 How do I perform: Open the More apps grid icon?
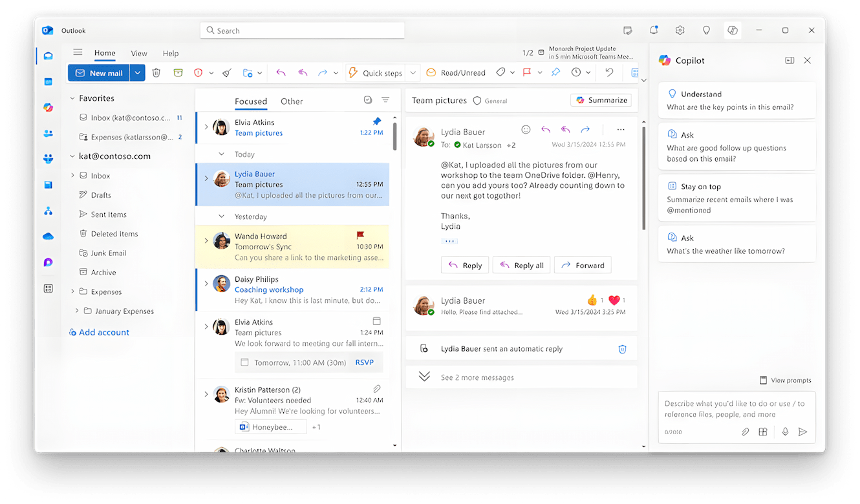(x=48, y=288)
